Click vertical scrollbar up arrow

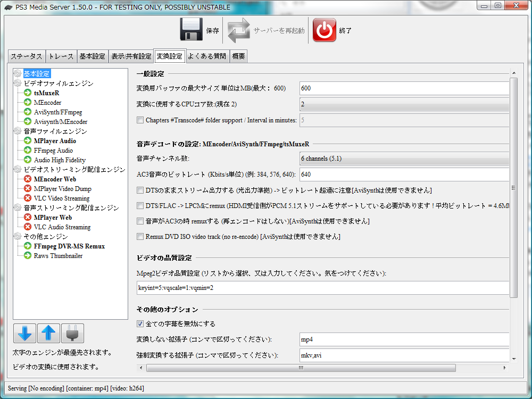point(514,72)
